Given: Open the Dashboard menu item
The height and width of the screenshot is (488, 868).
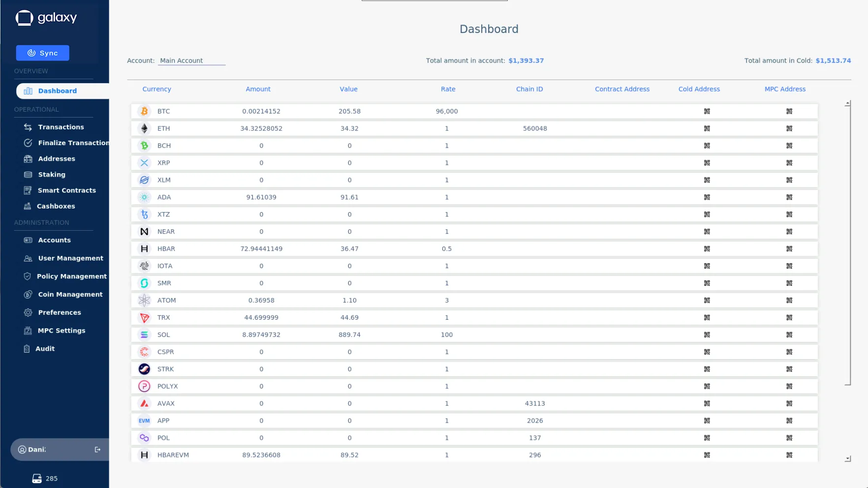Looking at the screenshot, I should pos(62,91).
